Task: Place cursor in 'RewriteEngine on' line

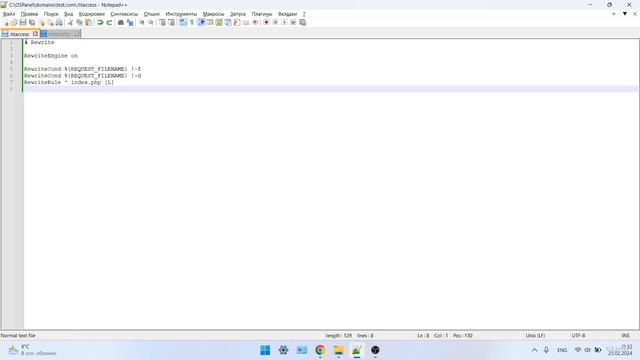Action: click(51, 56)
